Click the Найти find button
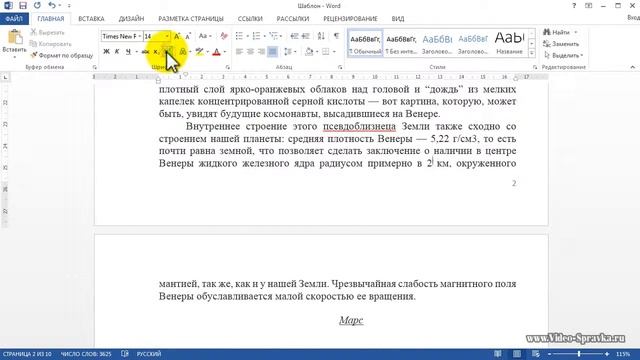The width and height of the screenshot is (640, 360). point(558,32)
